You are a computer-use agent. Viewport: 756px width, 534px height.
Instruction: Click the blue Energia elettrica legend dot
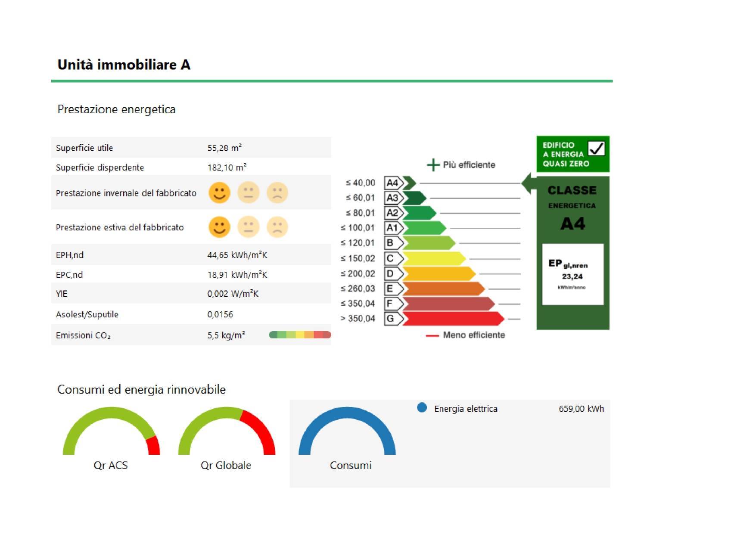(422, 408)
